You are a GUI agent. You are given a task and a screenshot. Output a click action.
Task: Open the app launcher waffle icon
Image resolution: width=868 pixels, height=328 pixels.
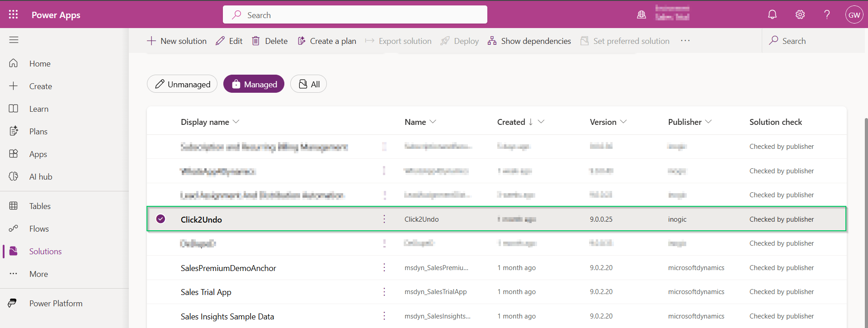point(14,14)
